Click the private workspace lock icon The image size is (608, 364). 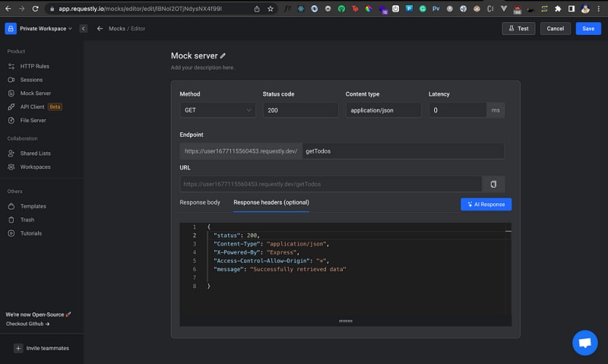(11, 28)
